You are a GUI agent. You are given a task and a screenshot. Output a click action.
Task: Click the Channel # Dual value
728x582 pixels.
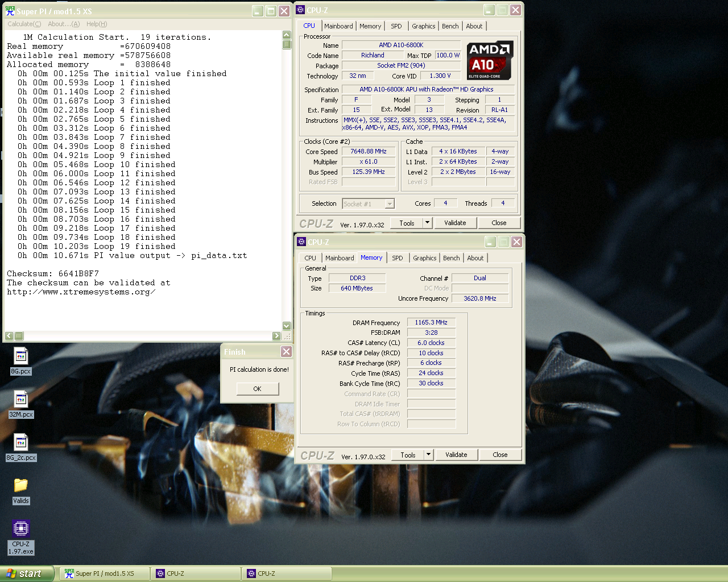(480, 278)
